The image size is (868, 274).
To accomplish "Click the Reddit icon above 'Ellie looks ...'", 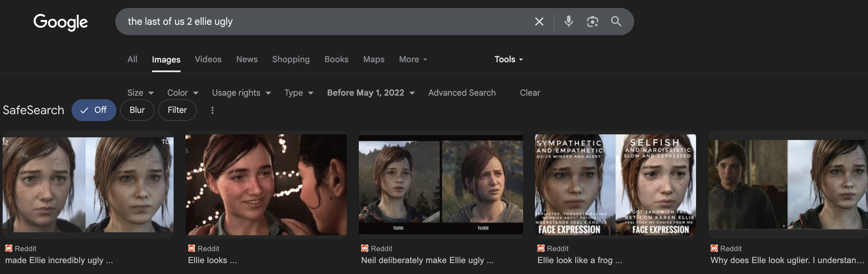I will pyautogui.click(x=191, y=249).
